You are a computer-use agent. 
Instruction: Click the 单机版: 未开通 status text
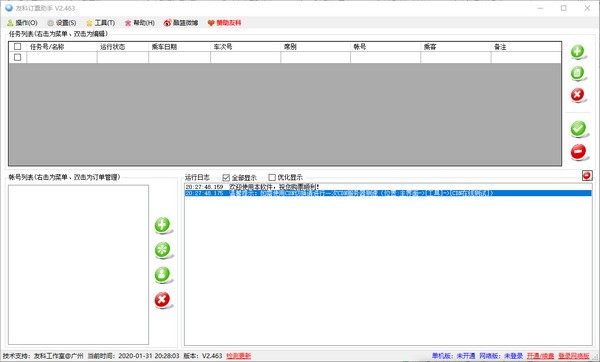(453, 356)
